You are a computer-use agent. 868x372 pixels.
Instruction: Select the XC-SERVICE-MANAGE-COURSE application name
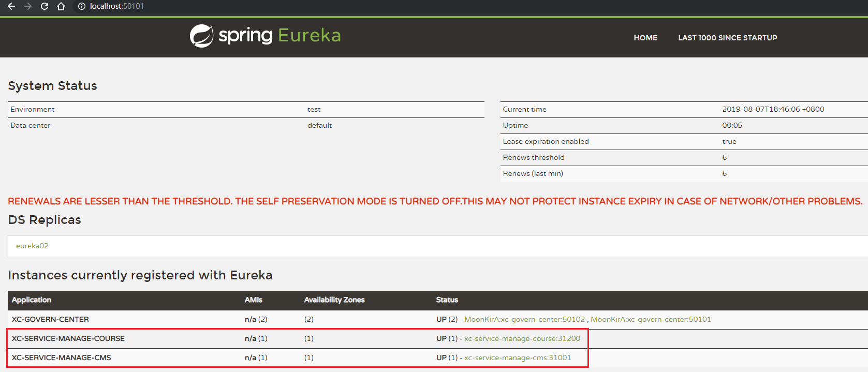pos(68,338)
